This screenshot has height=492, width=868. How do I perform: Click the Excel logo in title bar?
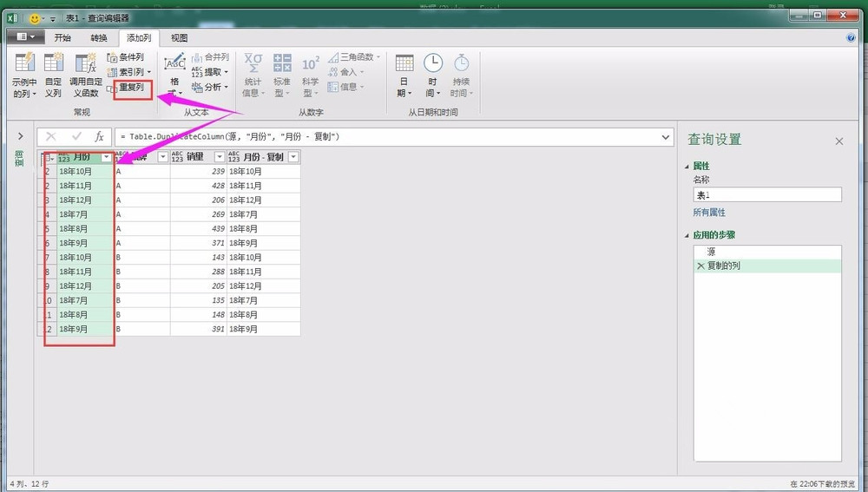coord(12,18)
